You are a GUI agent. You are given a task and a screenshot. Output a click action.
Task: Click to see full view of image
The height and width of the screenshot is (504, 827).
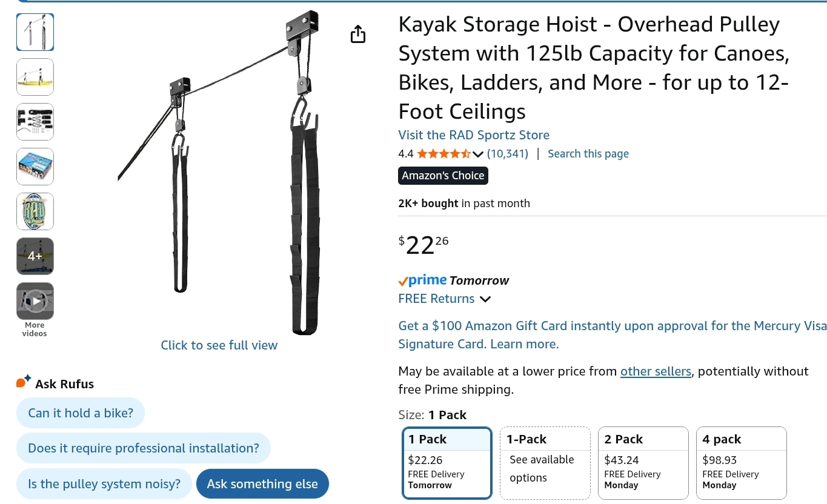219,345
